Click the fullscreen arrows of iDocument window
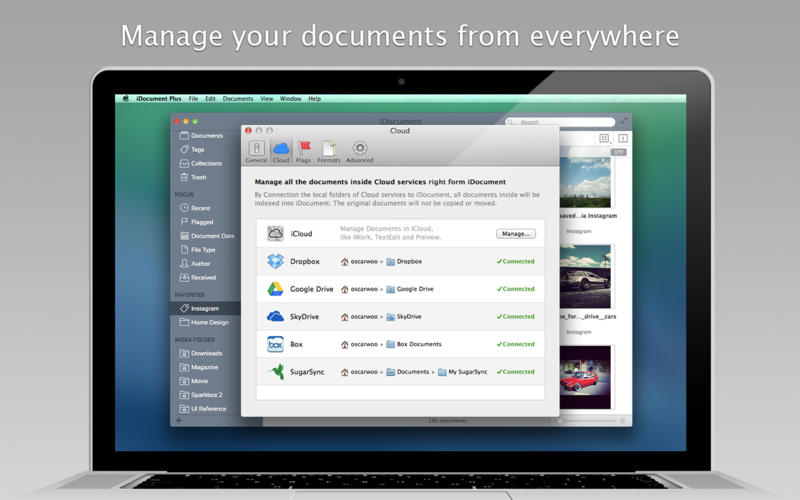The height and width of the screenshot is (500, 800). point(624,121)
